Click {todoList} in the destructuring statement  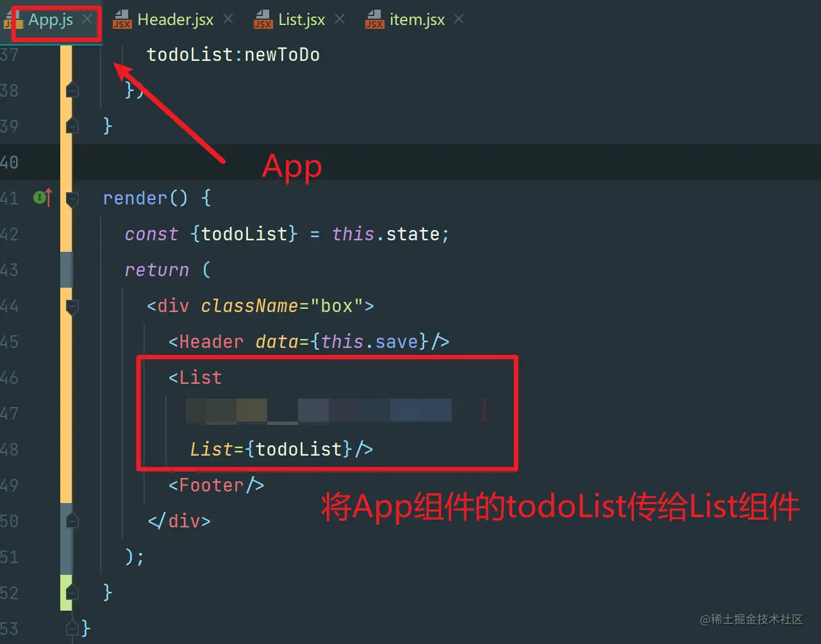pos(244,234)
